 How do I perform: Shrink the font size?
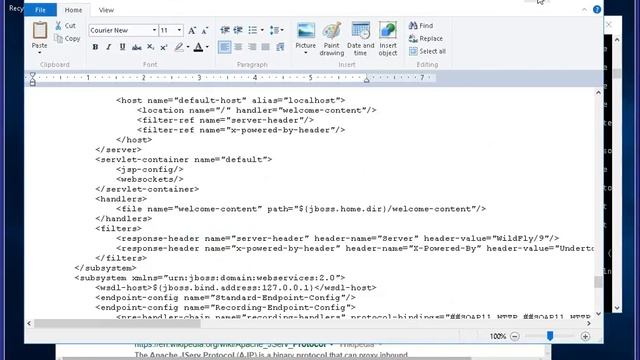pyautogui.click(x=205, y=30)
